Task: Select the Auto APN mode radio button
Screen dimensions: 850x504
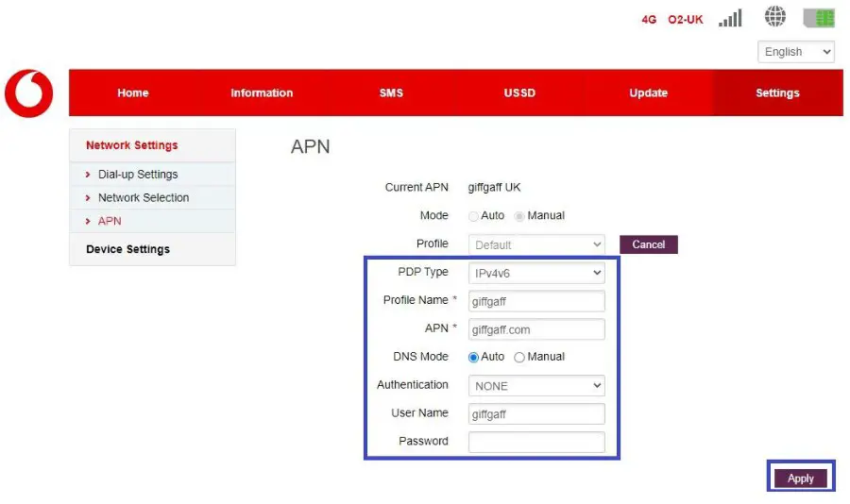Action: click(x=474, y=216)
